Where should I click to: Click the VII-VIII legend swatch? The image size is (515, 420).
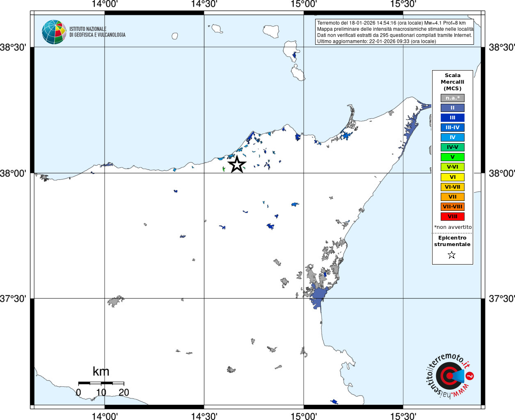[453, 207]
